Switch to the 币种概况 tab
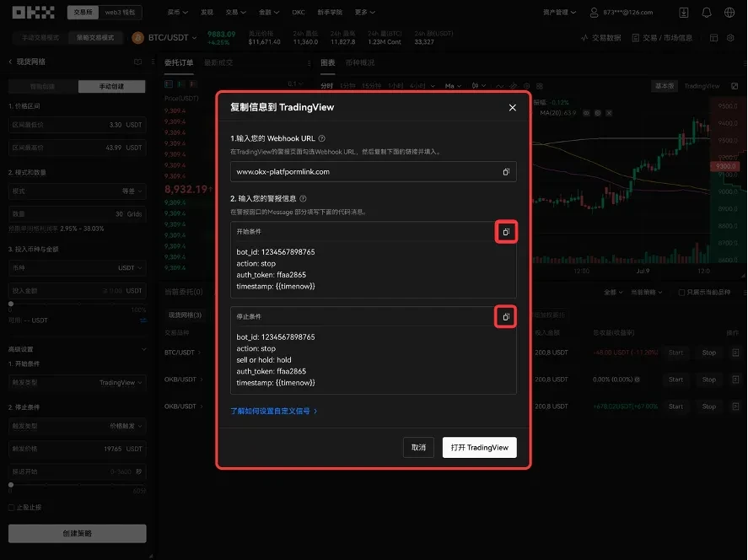 (x=360, y=62)
